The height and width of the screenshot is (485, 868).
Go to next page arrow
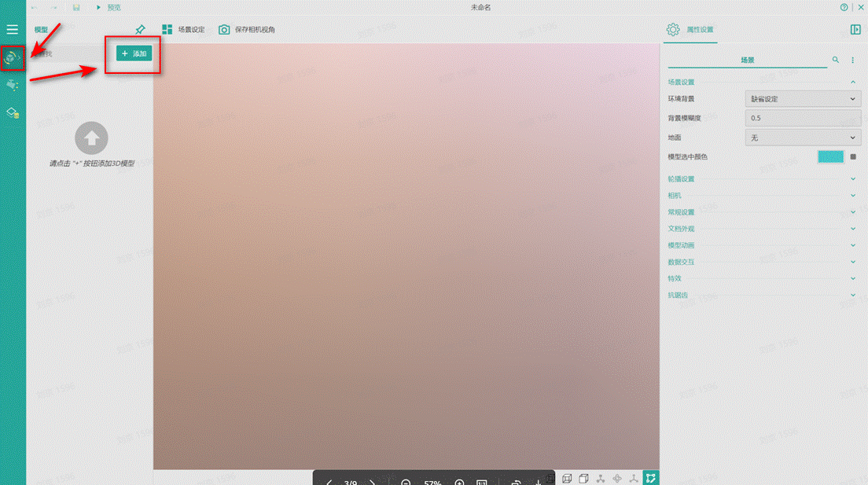point(372,482)
